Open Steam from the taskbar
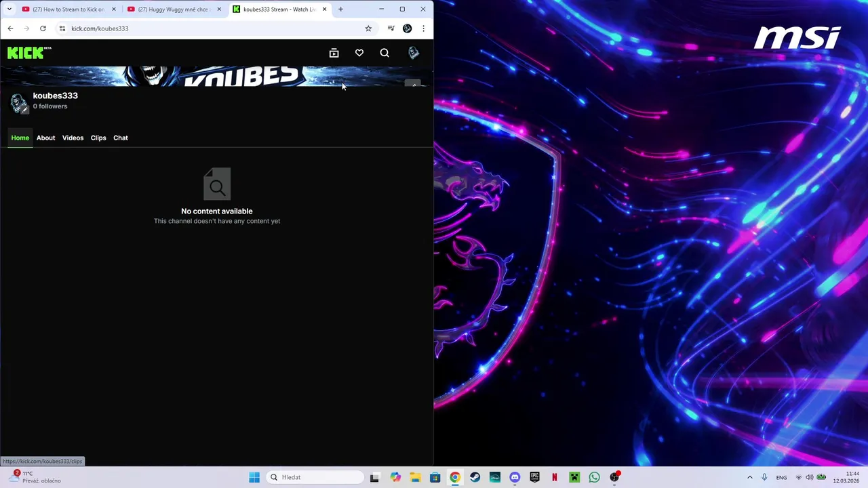868x488 pixels. click(x=475, y=477)
